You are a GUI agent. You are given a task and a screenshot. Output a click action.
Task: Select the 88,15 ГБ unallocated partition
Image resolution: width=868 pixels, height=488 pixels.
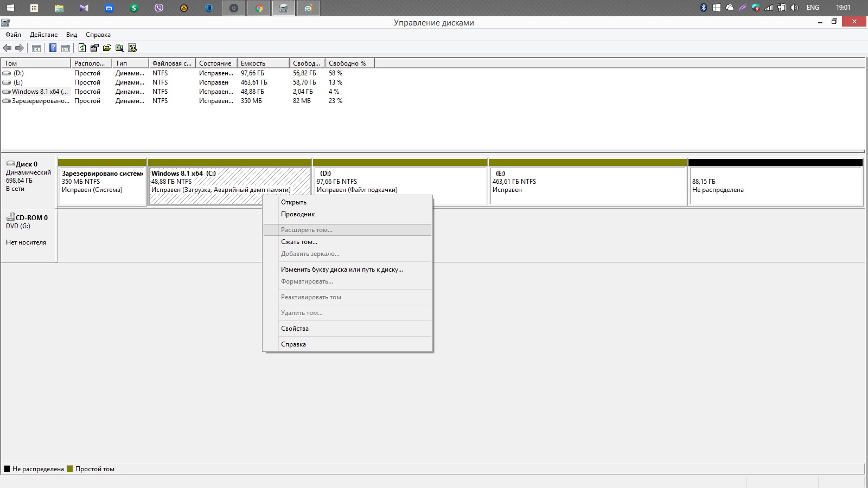(775, 185)
